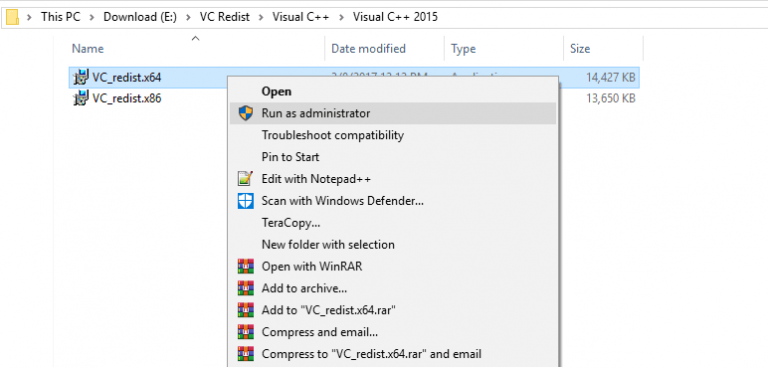
Task: Click Visual C++ 2015 in the breadcrumb
Action: (395, 17)
